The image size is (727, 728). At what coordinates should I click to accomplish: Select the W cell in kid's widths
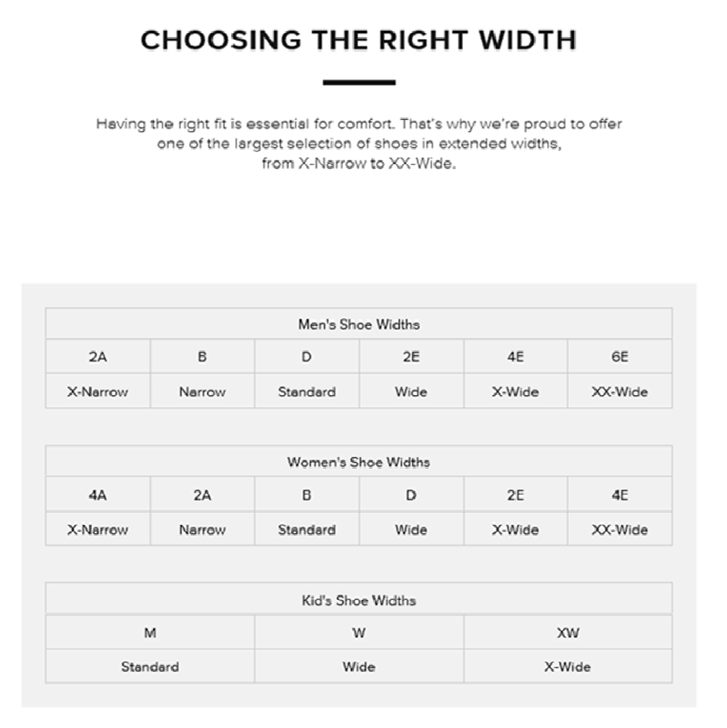point(358,633)
